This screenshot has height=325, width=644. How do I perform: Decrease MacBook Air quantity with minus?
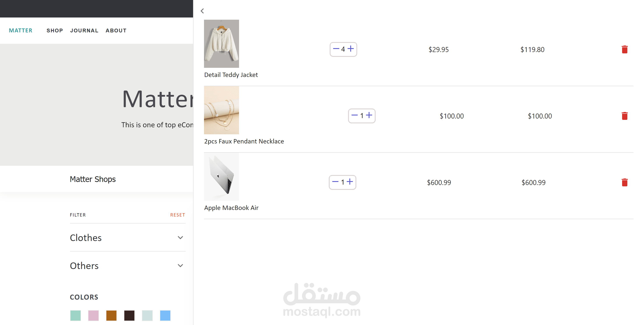(335, 182)
